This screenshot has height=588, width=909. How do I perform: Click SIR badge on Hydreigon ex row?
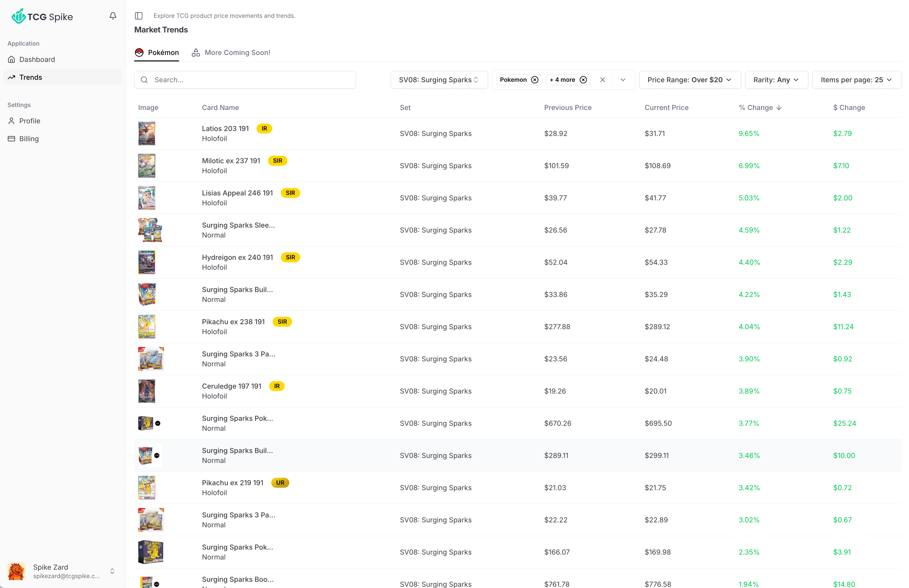click(290, 257)
